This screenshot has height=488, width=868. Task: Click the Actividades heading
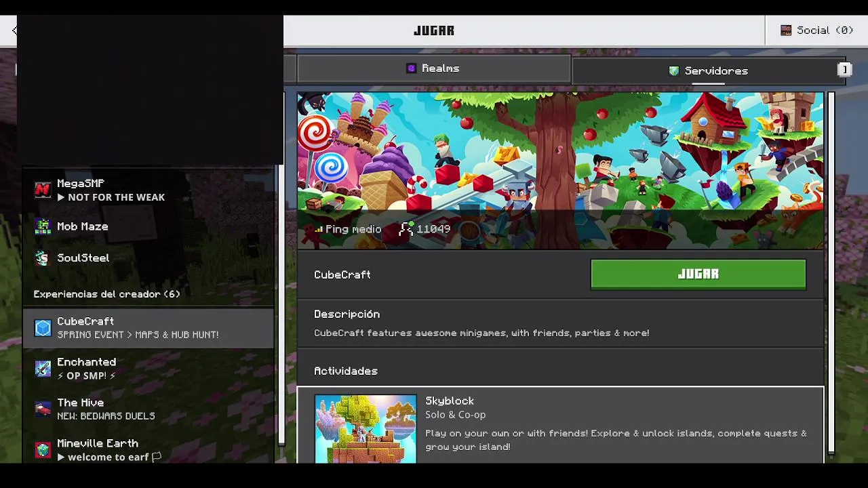[346, 371]
